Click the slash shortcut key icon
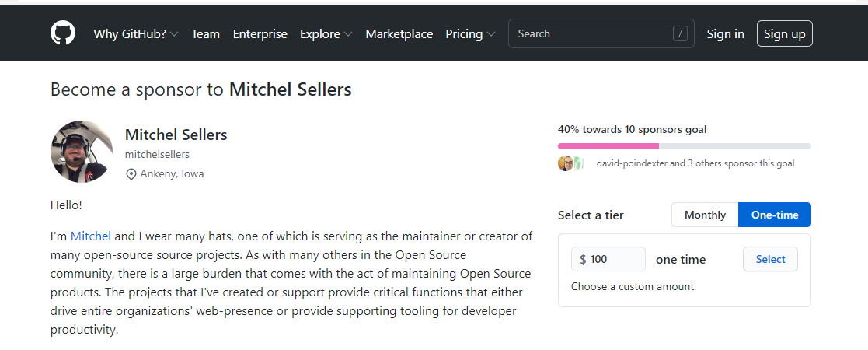This screenshot has height=350, width=868. pyautogui.click(x=680, y=33)
